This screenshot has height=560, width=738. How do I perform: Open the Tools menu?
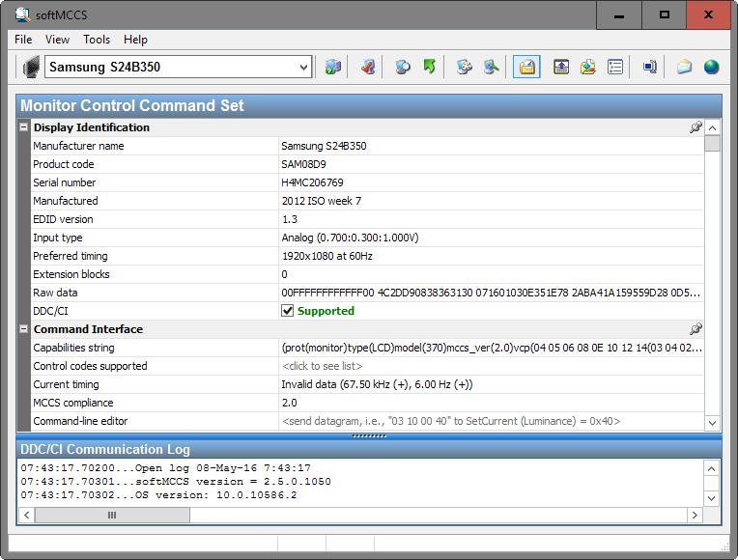(97, 40)
